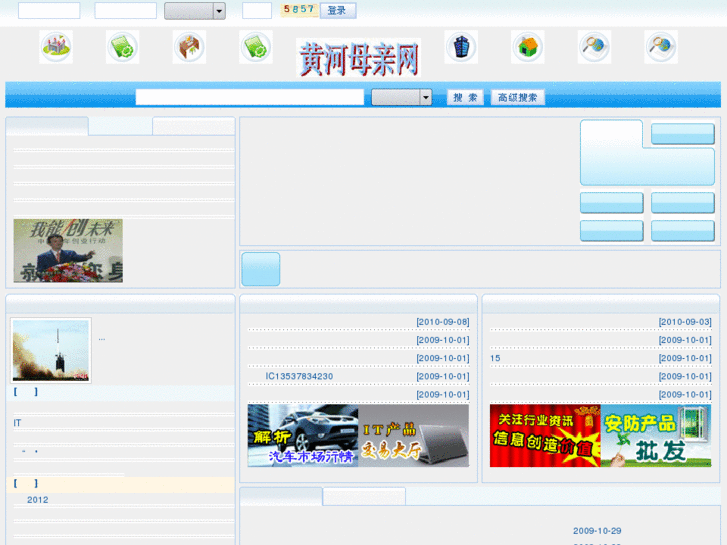The width and height of the screenshot is (727, 545).
Task: Select the active first tab in the top-left panel
Action: coord(47,126)
